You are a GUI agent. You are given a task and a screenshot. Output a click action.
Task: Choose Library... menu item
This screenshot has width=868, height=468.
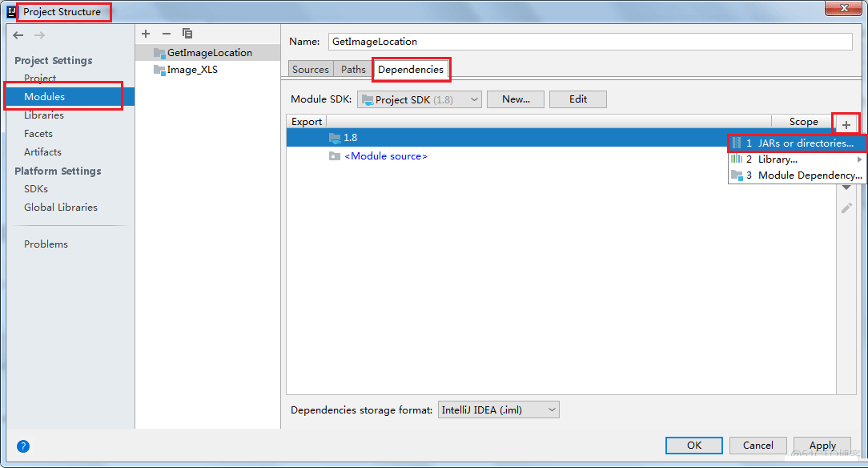point(798,159)
